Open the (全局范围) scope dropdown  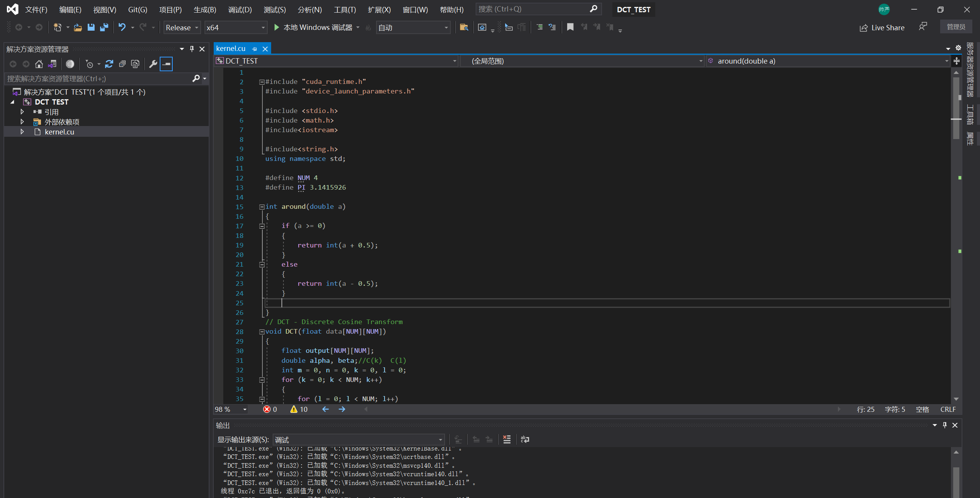pos(582,61)
